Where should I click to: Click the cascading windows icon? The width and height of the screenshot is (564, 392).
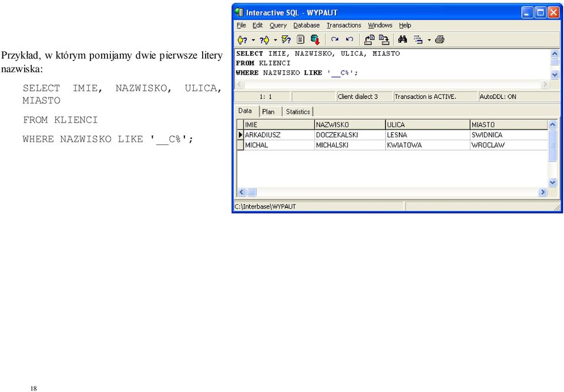[418, 39]
